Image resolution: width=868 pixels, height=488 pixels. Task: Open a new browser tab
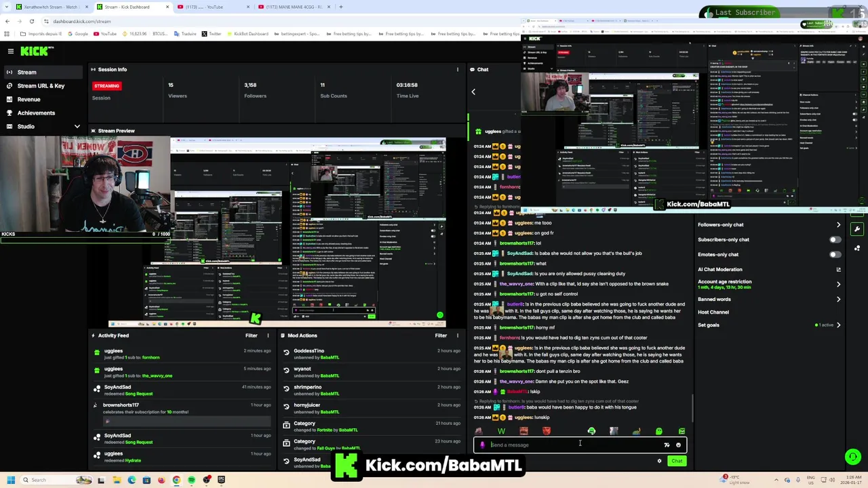point(340,7)
